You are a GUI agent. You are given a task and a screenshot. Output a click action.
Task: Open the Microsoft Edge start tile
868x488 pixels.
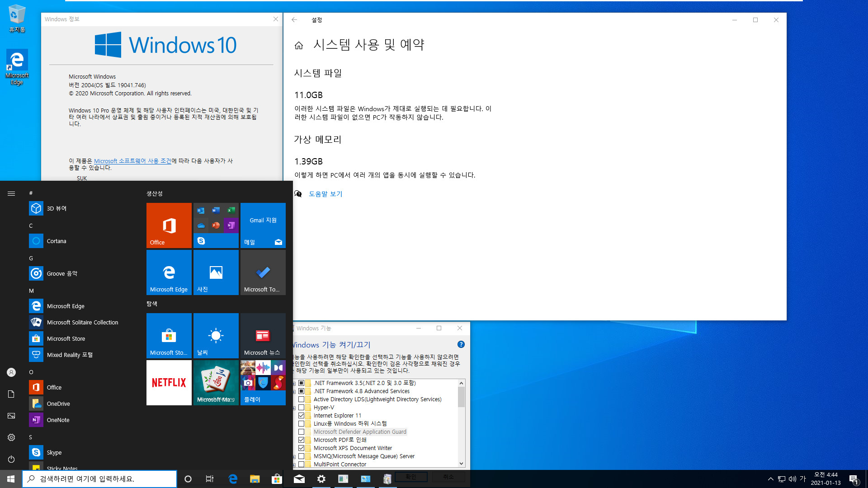[169, 272]
